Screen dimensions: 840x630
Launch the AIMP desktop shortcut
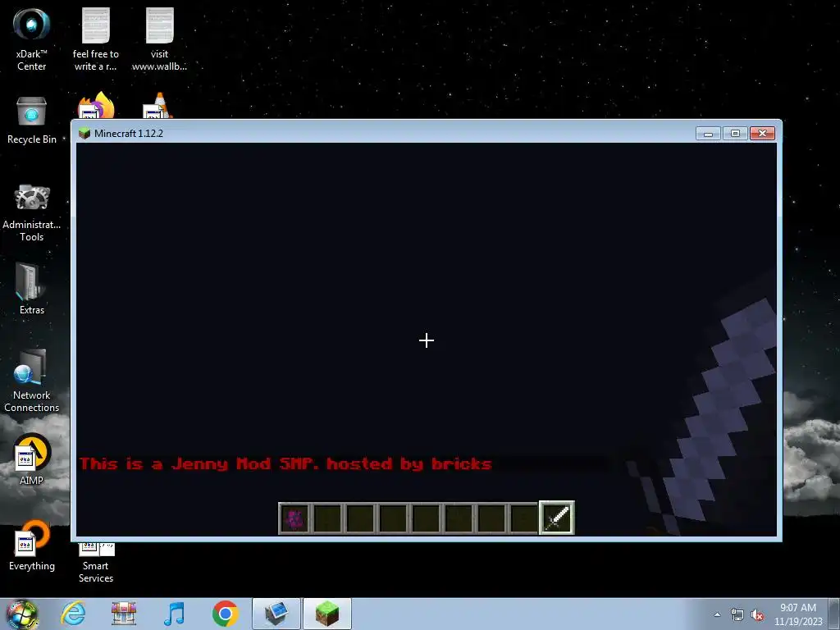pyautogui.click(x=32, y=459)
